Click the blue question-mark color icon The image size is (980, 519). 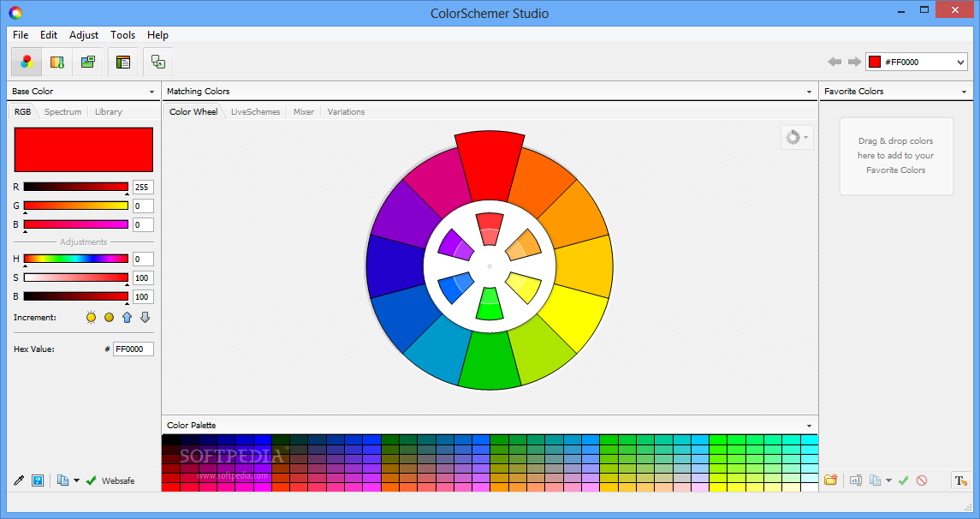(38, 480)
